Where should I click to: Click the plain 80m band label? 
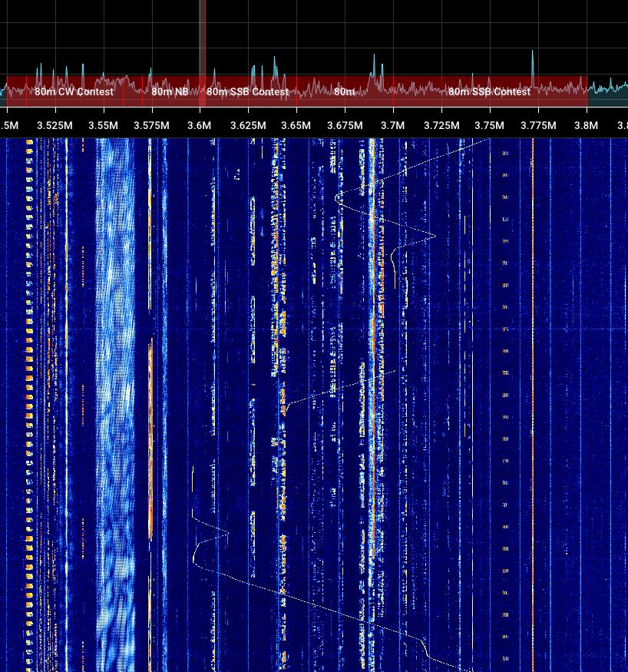tap(345, 91)
